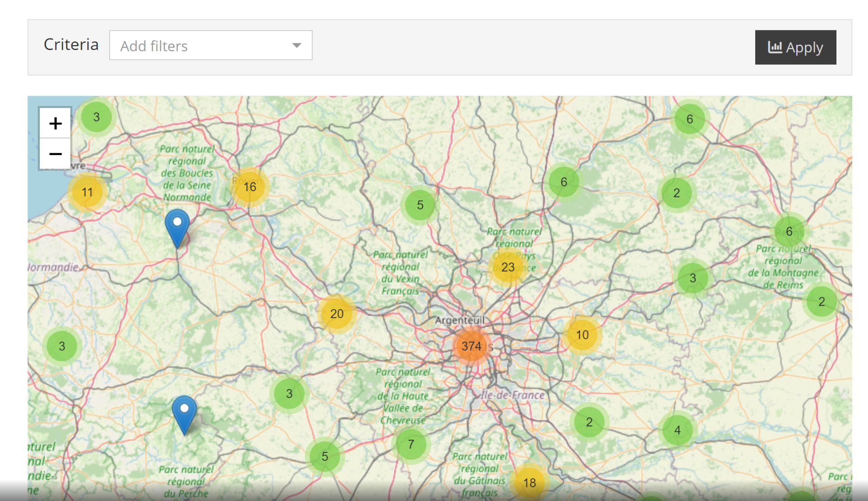This screenshot has height=501, width=868.
Task: Click the Criteria label
Action: (x=71, y=45)
